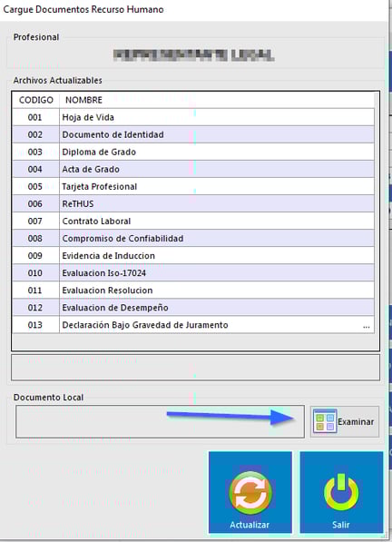Click the Examinar grid icon
The height and width of the screenshot is (542, 392).
pyautogui.click(x=325, y=421)
